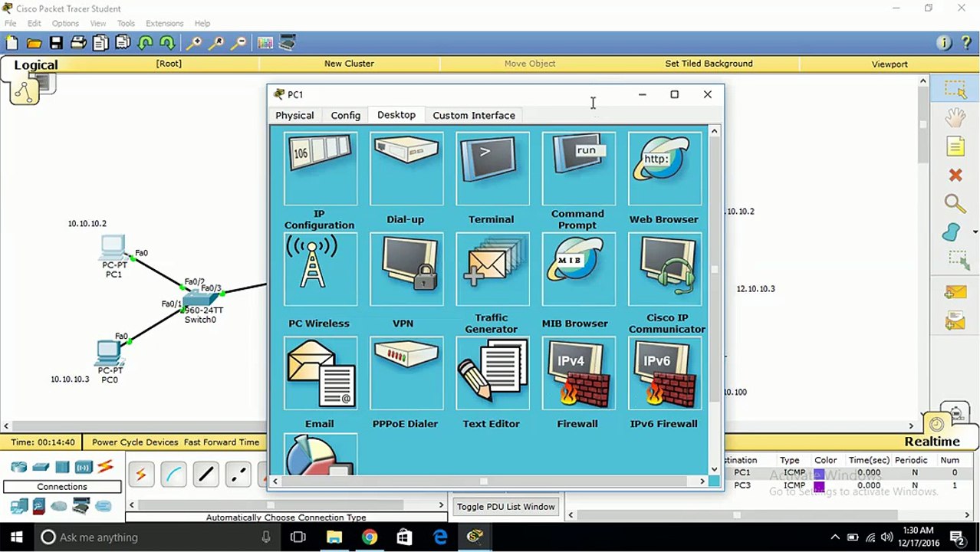Image resolution: width=980 pixels, height=552 pixels.
Task: Choose the Place Note tool
Action: pyautogui.click(x=955, y=146)
